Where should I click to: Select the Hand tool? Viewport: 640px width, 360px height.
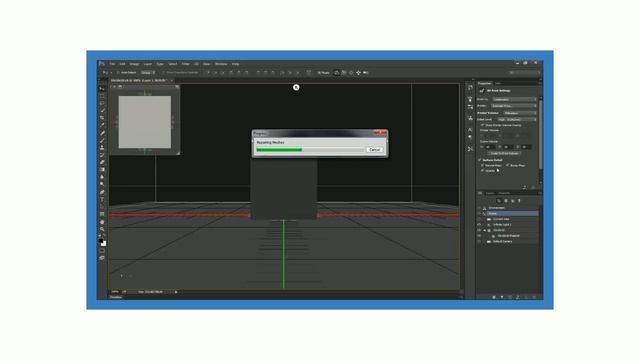click(102, 222)
